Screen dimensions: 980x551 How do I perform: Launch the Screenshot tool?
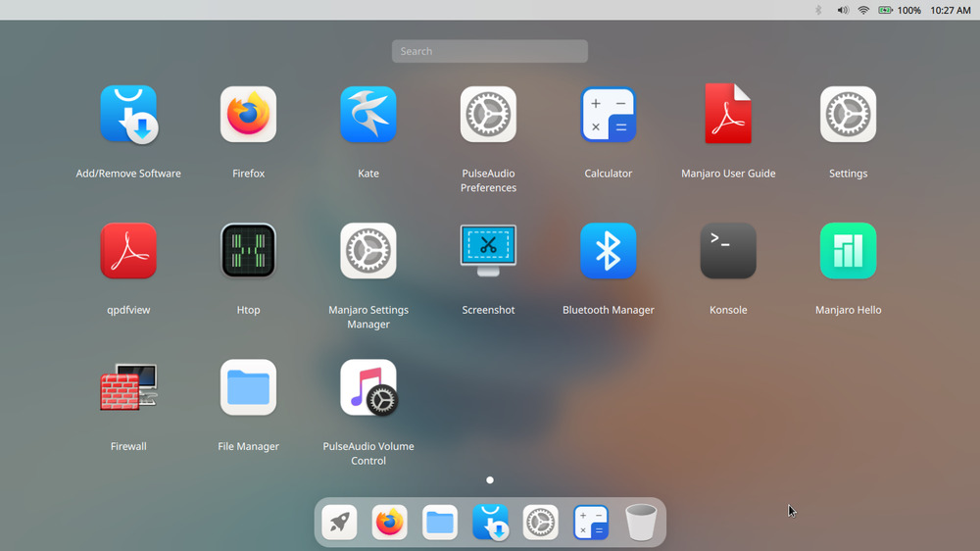pos(488,250)
